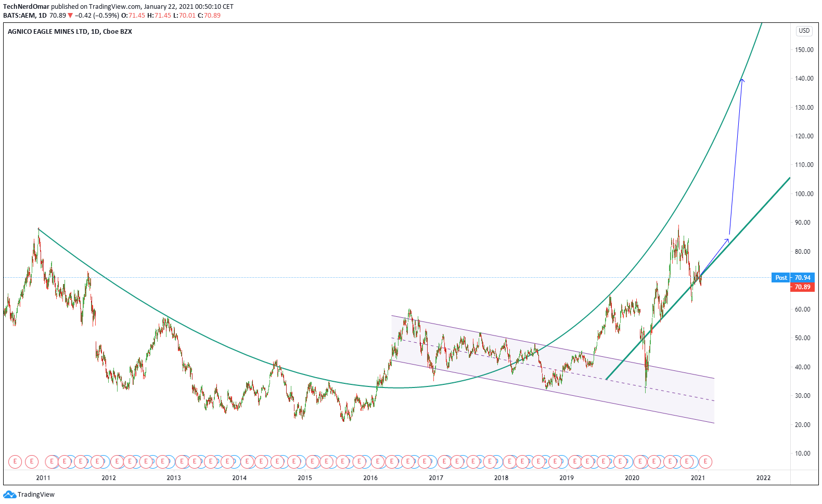Viewport: 822px width, 504px height.
Task: Click the 2012 label on time axis
Action: tap(109, 478)
